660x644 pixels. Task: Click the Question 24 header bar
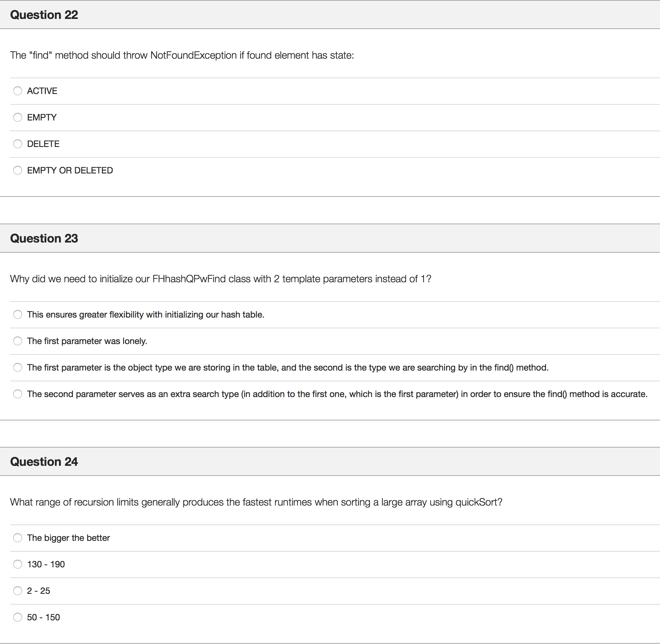pos(44,461)
